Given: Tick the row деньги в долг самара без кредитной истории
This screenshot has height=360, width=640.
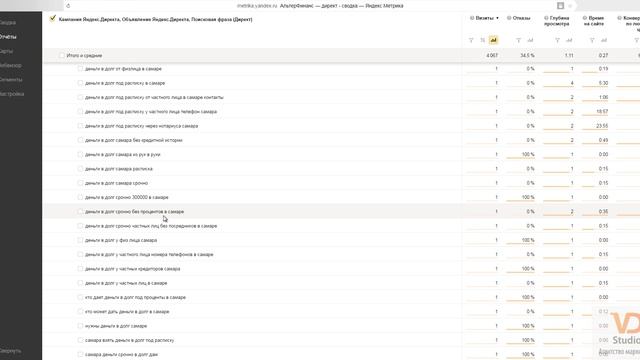Looking at the screenshot, I should pyautogui.click(x=80, y=140).
